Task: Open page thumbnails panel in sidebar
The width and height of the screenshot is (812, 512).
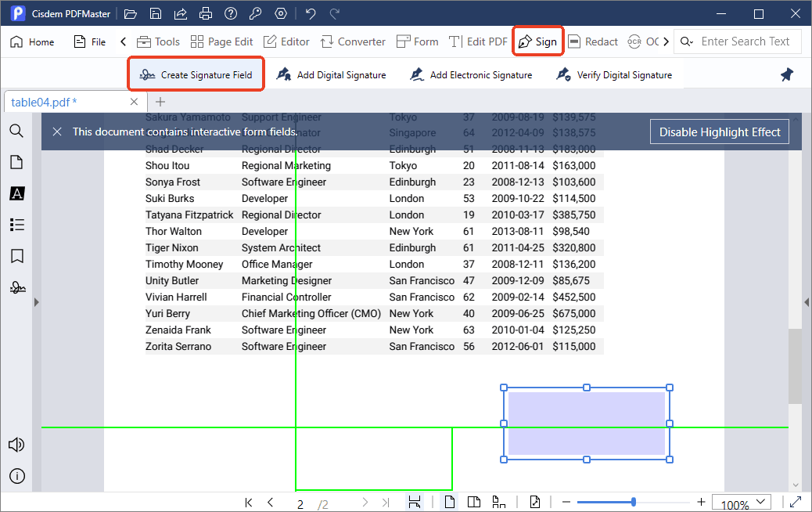Action: pyautogui.click(x=16, y=162)
